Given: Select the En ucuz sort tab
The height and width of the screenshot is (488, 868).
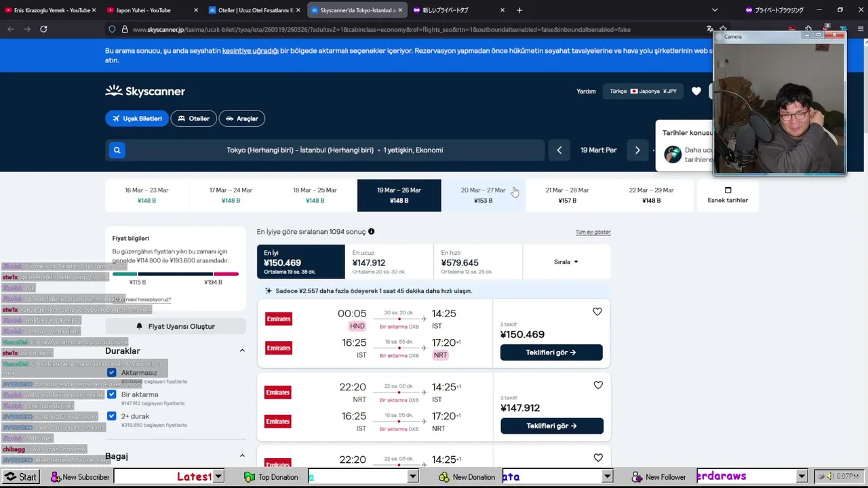Looking at the screenshot, I should [x=389, y=262].
